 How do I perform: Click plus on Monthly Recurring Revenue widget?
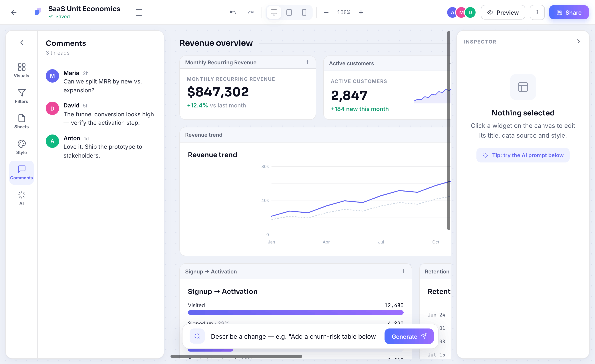point(307,62)
